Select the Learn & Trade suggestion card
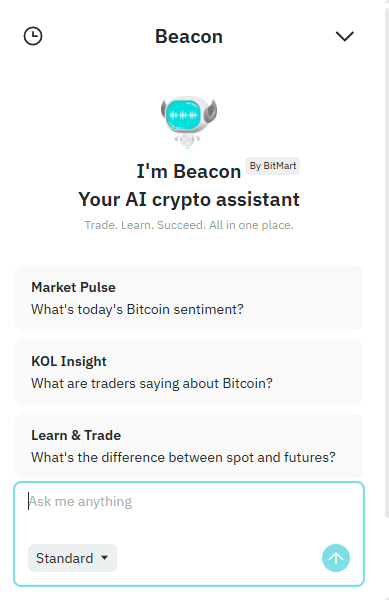 (189, 446)
